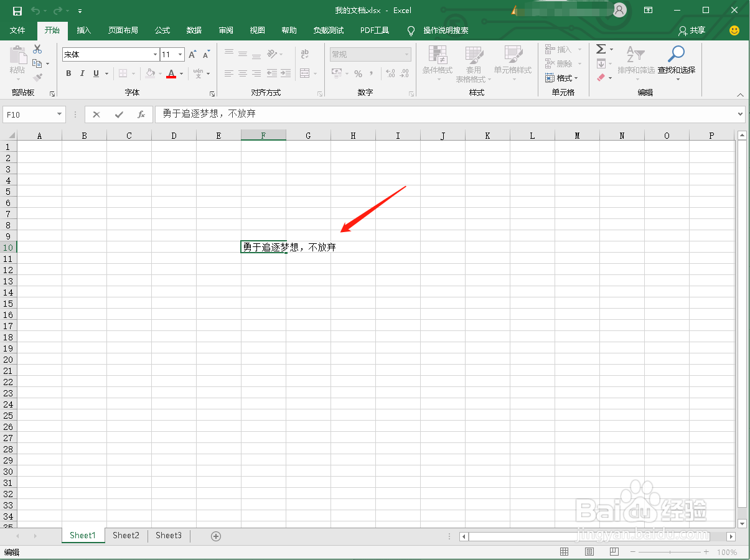Image resolution: width=750 pixels, height=560 pixels.
Task: Switch to the 页面布局 tab
Action: [x=123, y=30]
